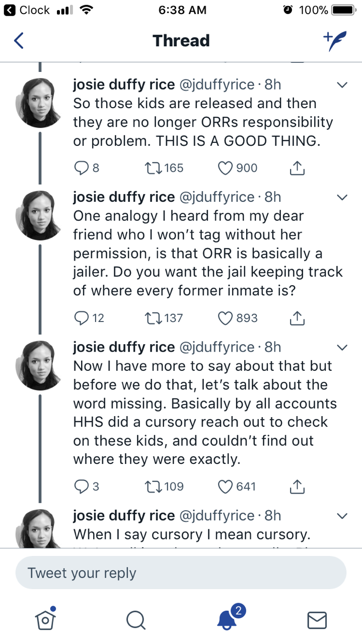Viewport: 362px width, 644px height.
Task: Open the Notifications tab with 2 badge
Action: pyautogui.click(x=228, y=619)
